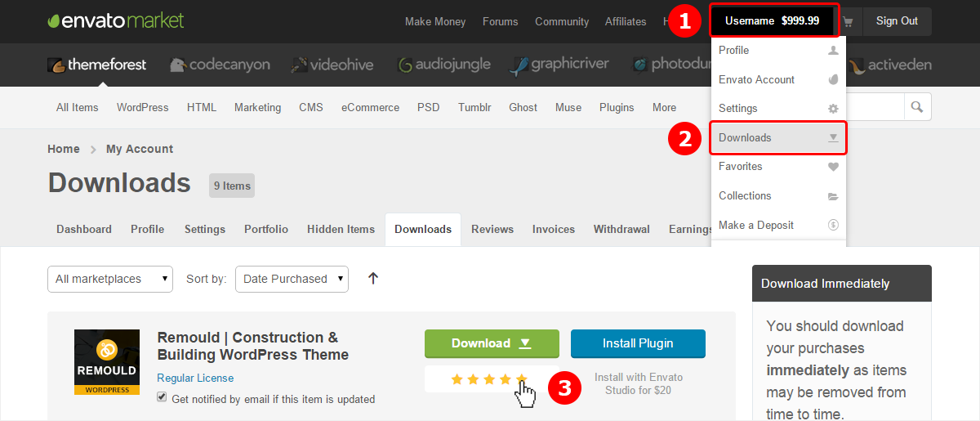The height and width of the screenshot is (421, 980).
Task: Browse the HTML category
Action: (202, 107)
